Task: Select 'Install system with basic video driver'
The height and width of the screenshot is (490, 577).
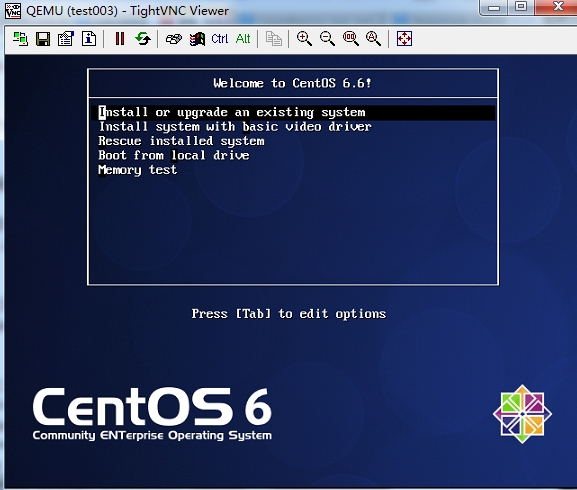Action: point(235,127)
